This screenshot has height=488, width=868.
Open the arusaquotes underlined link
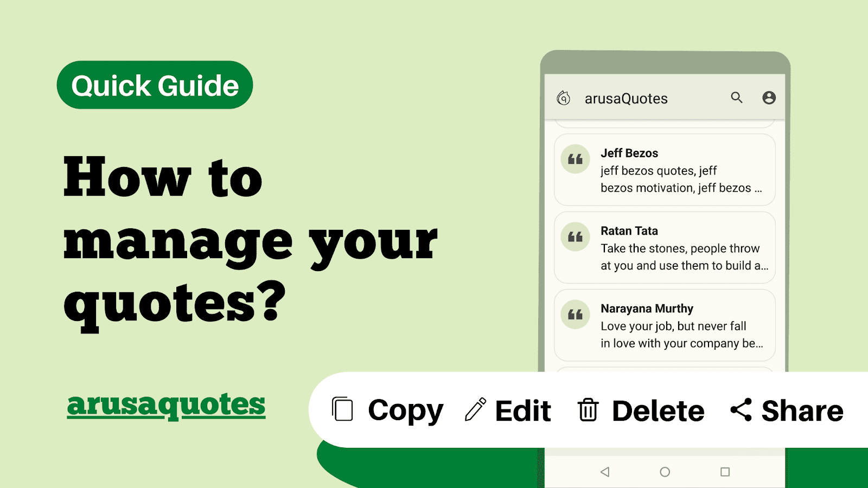coord(166,406)
